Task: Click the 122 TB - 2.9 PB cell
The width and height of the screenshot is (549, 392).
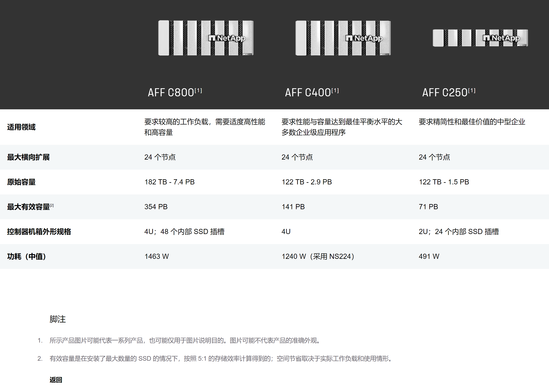Action: (307, 182)
